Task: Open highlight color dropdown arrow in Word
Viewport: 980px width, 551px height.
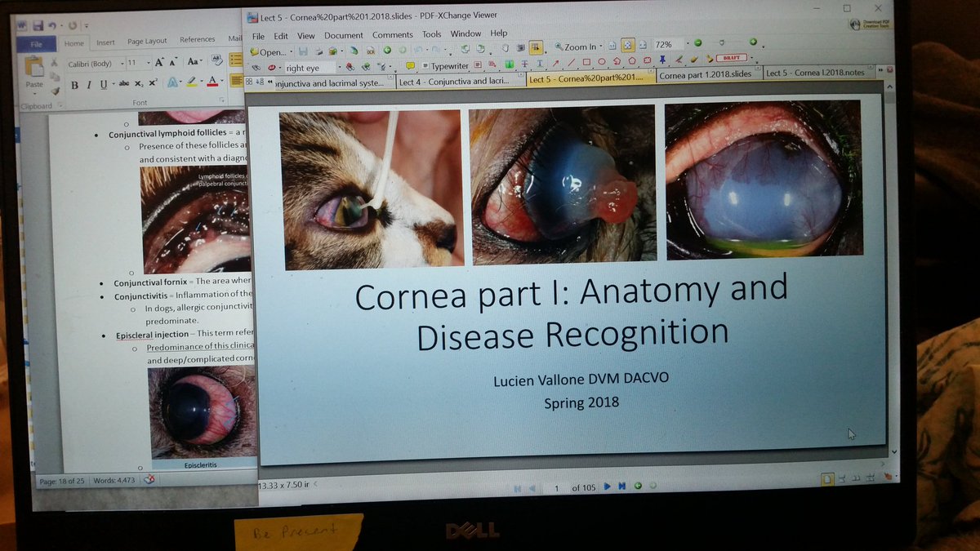Action: click(x=202, y=81)
